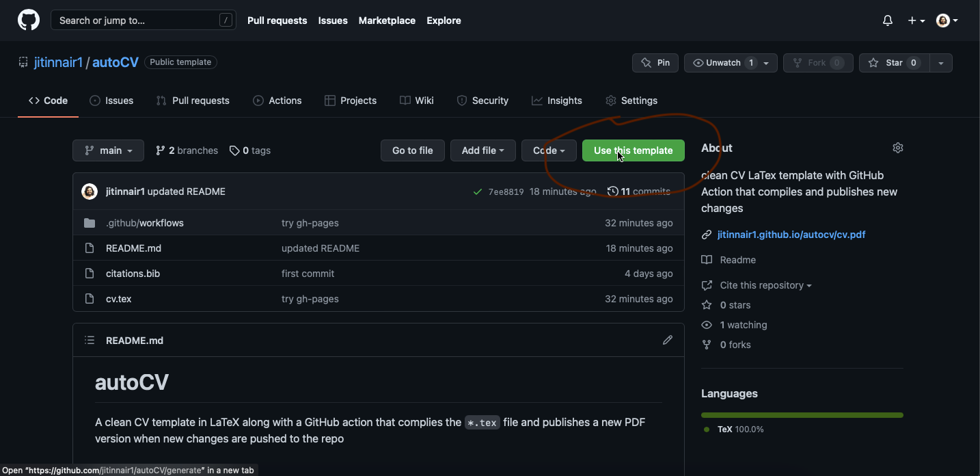This screenshot has height=476, width=980.
Task: Click the green TeX language bar
Action: [x=802, y=415]
